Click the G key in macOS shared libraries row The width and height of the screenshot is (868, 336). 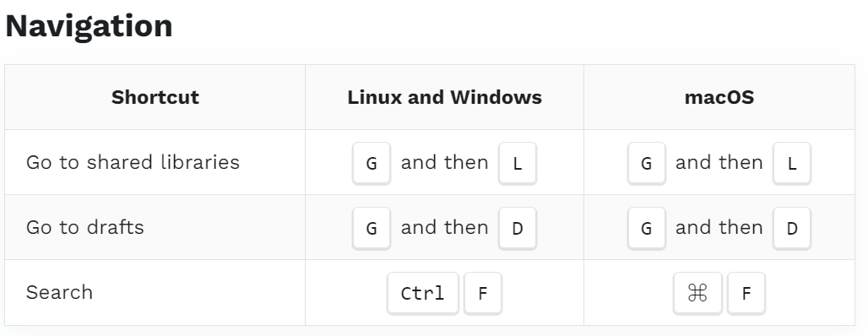(647, 163)
